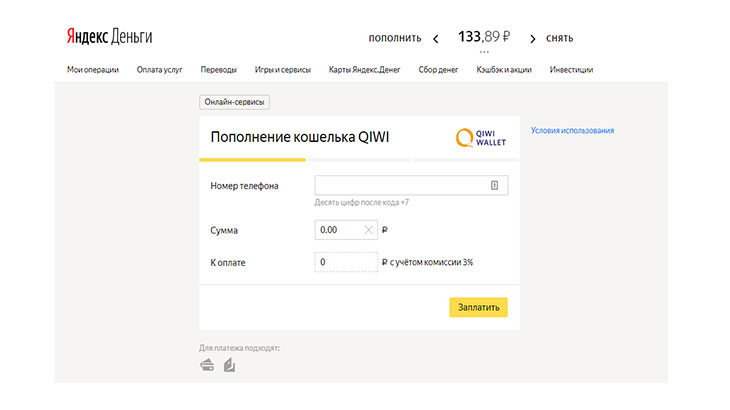This screenshot has height=410, width=730.
Task: Open Оплата услуг menu item
Action: [x=160, y=70]
